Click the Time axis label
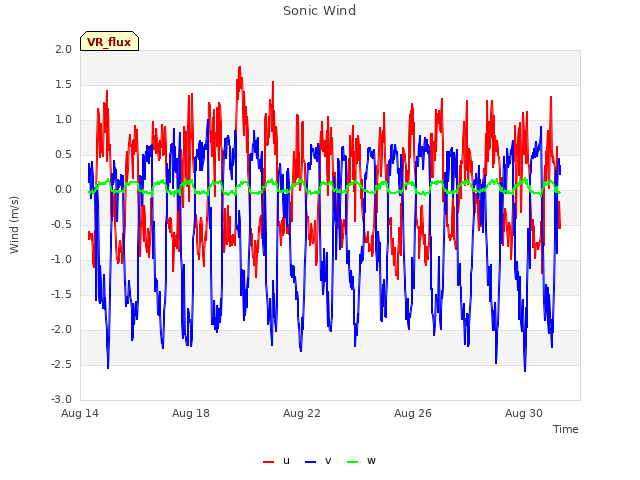Screen dimensions: 640x480 click(x=566, y=429)
